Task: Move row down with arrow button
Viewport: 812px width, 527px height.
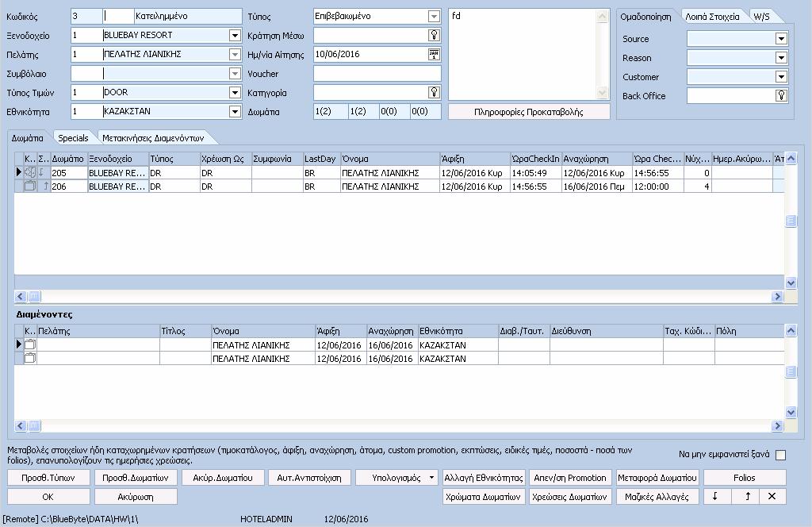Action: coord(715,496)
